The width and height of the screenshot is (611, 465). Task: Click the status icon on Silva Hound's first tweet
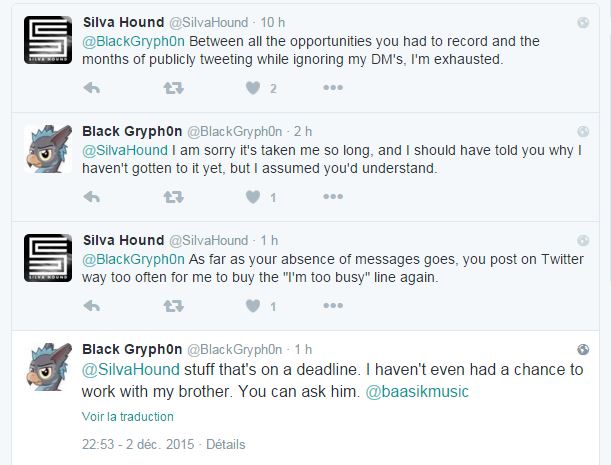coord(583,22)
